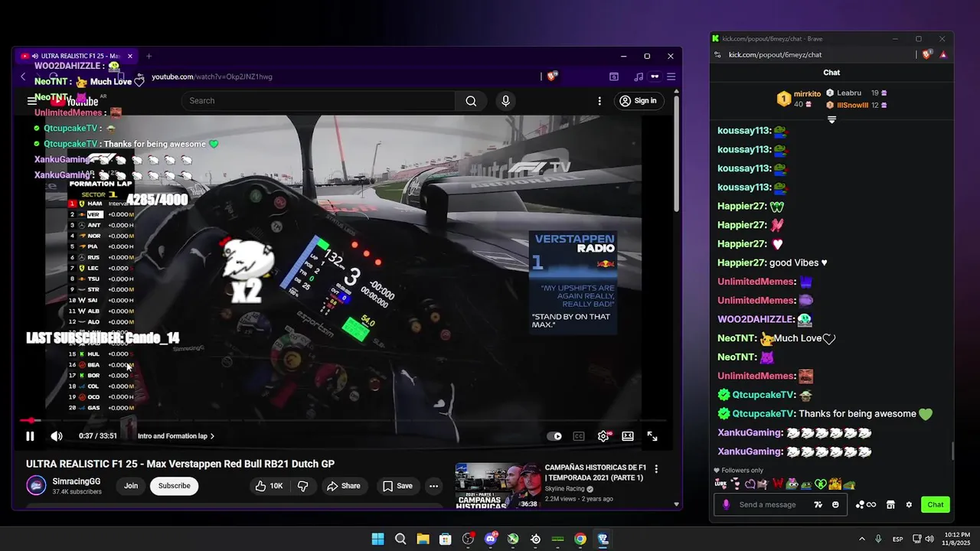Toggle autoplay switch in the player
The image size is (980, 551).
(554, 436)
